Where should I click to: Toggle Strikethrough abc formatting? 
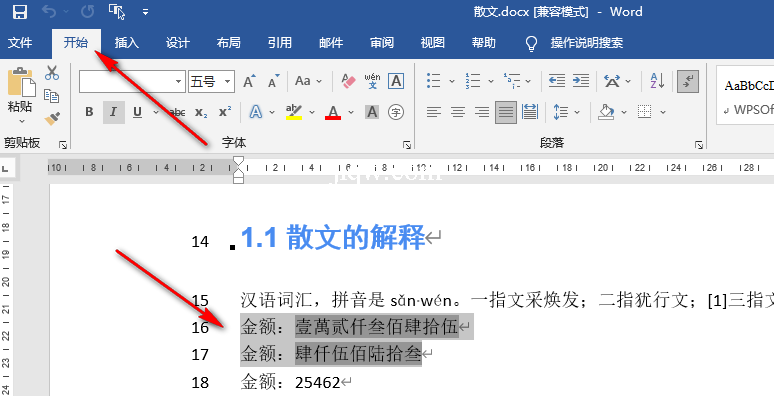177,113
